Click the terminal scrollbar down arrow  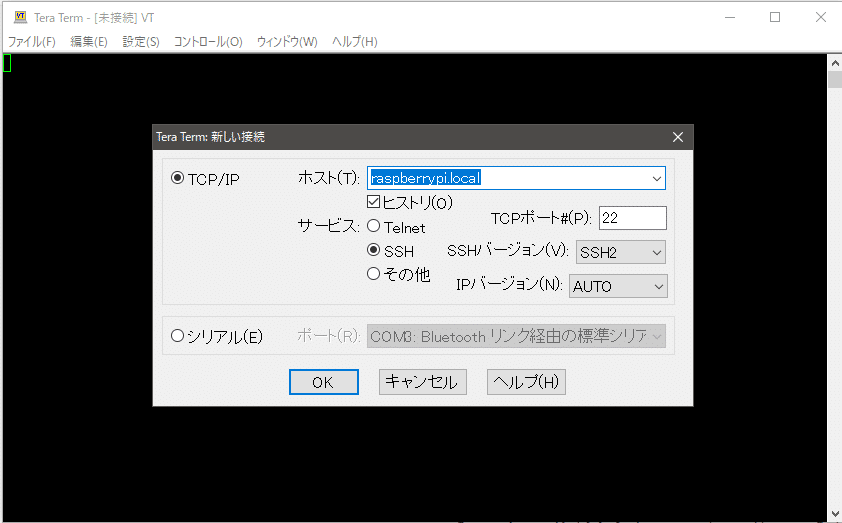[x=835, y=514]
